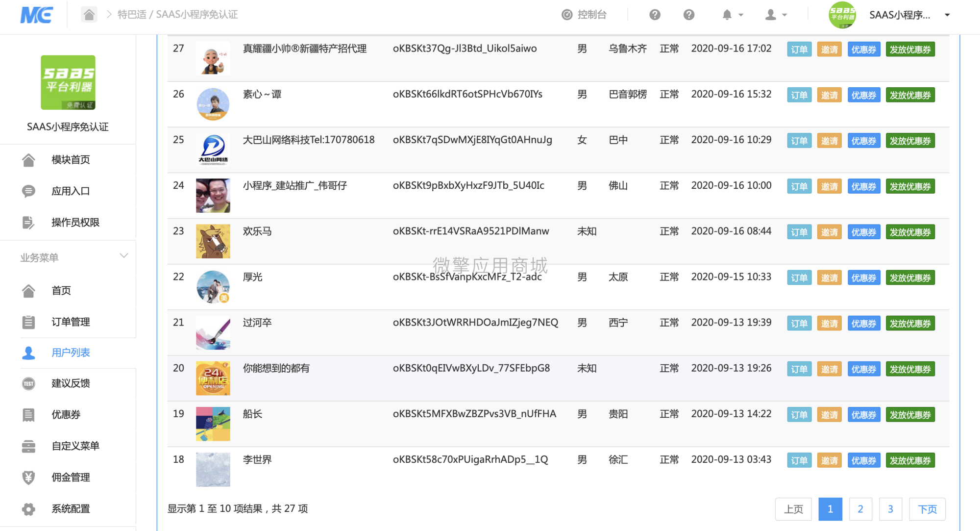Click 订单 button for user 27
Screen dimensions: 980x531
point(799,50)
